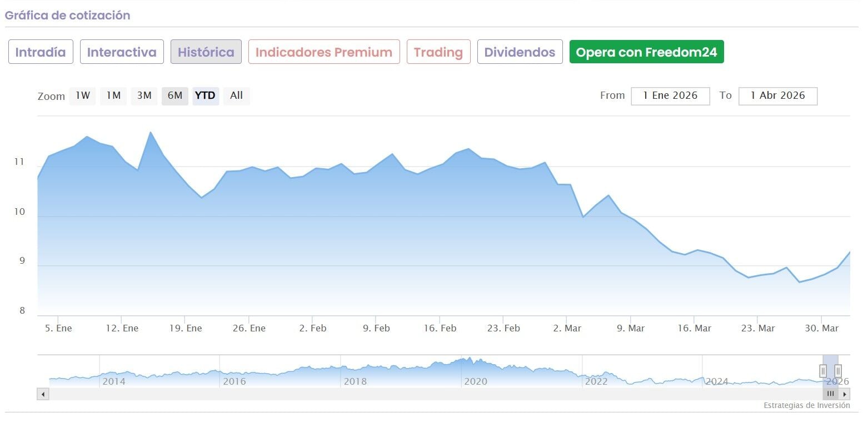Switch to the Trading tab
The height and width of the screenshot is (423, 868).
point(438,52)
